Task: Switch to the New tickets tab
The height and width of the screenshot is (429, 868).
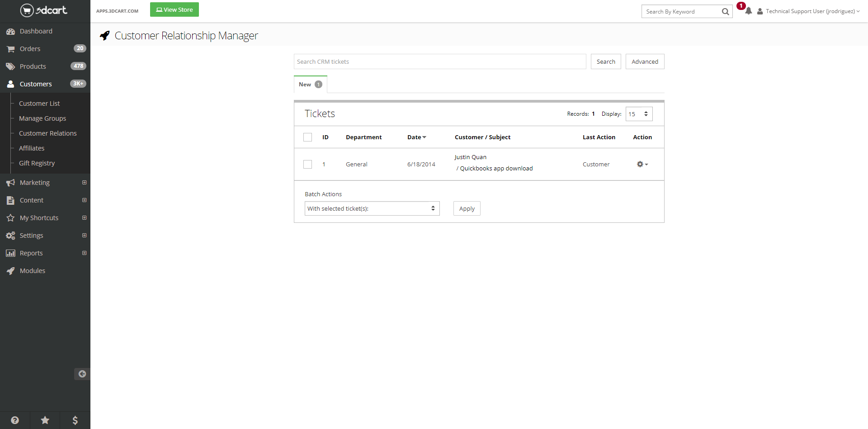Action: pos(310,85)
